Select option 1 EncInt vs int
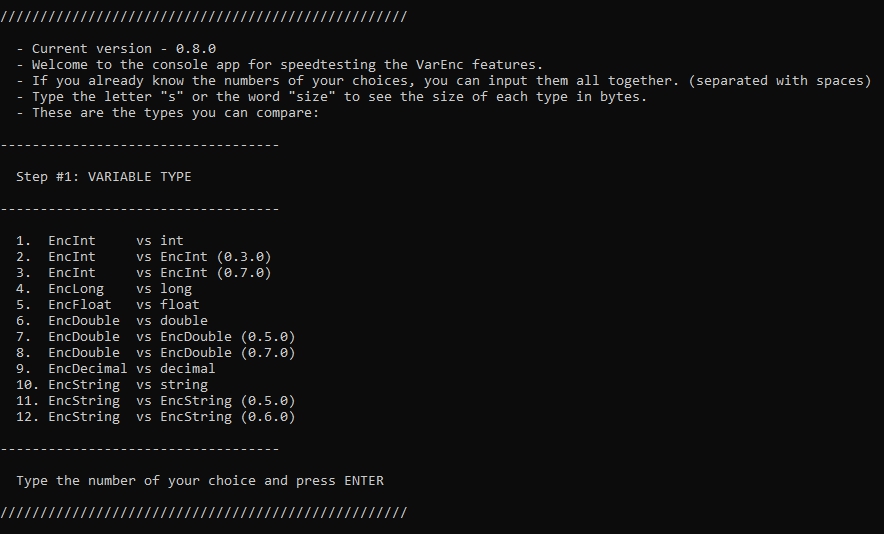 (x=100, y=241)
